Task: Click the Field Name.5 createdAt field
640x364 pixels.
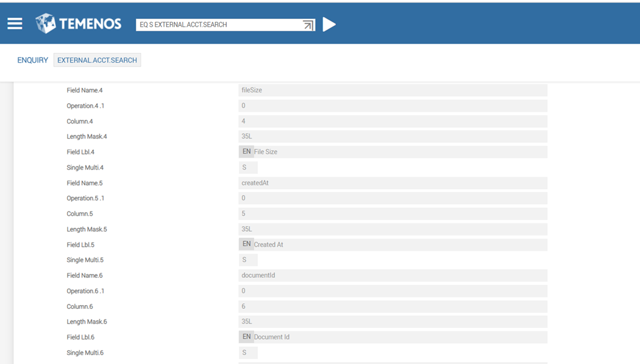Action: 392,183
